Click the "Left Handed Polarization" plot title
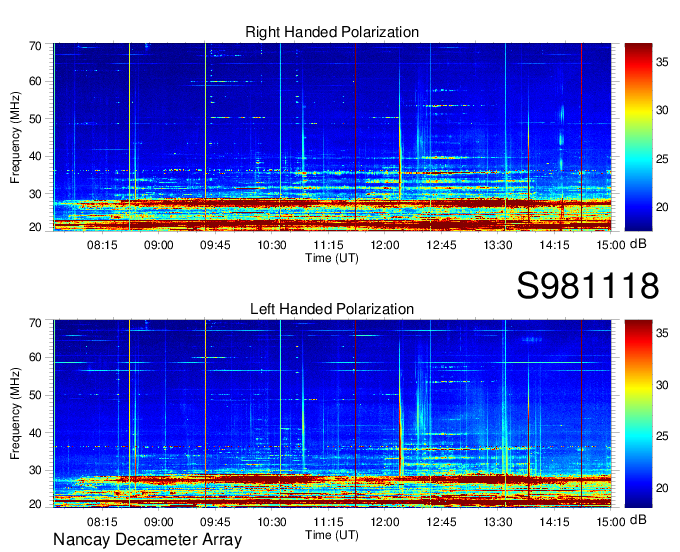This screenshot has height=552, width=680. click(332, 309)
